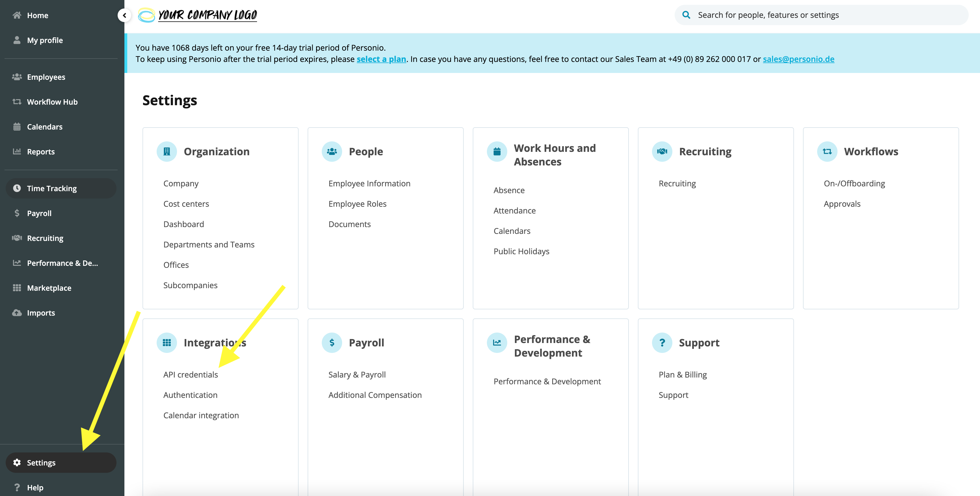Click the Help question mark icon
Screen dimensions: 980x496
[x=17, y=487]
